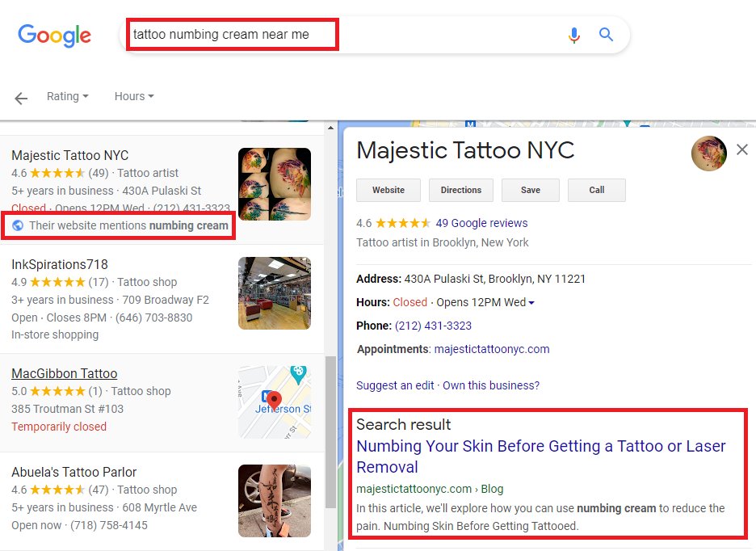Open majestictattoonyc.com appointments link
Screen dimensions: 756x551
(492, 349)
